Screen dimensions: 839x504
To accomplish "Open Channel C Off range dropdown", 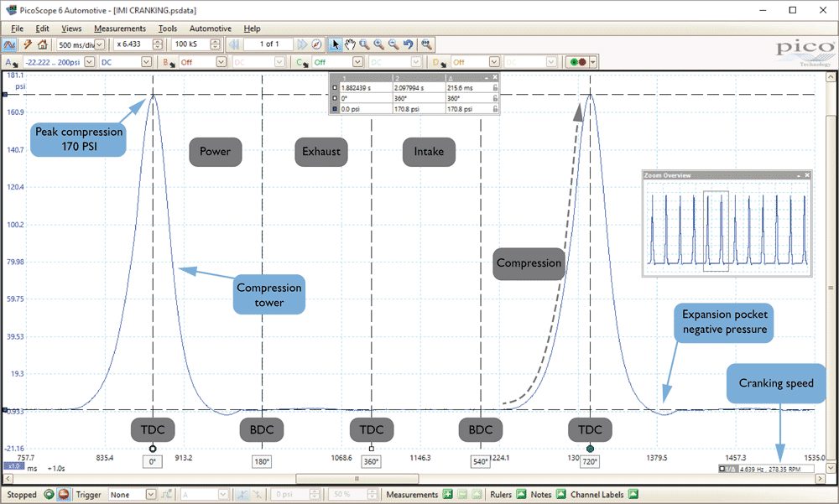I will 357,63.
